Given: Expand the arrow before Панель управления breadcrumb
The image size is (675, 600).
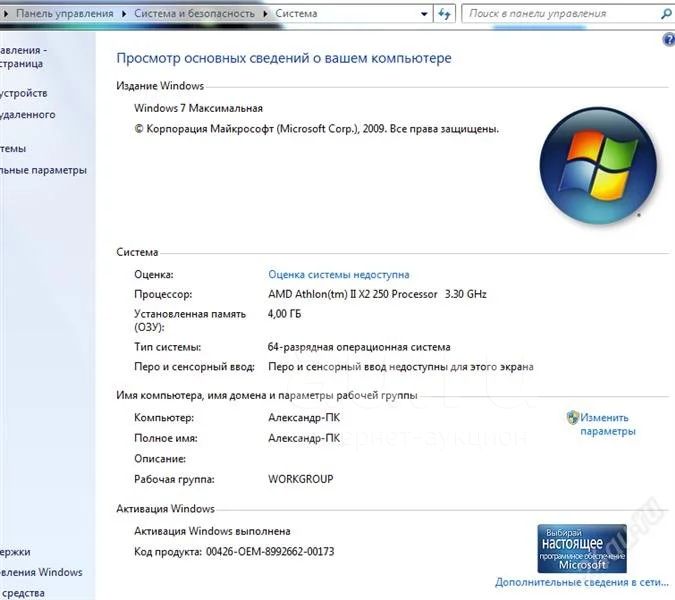Looking at the screenshot, I should pyautogui.click(x=6, y=14).
